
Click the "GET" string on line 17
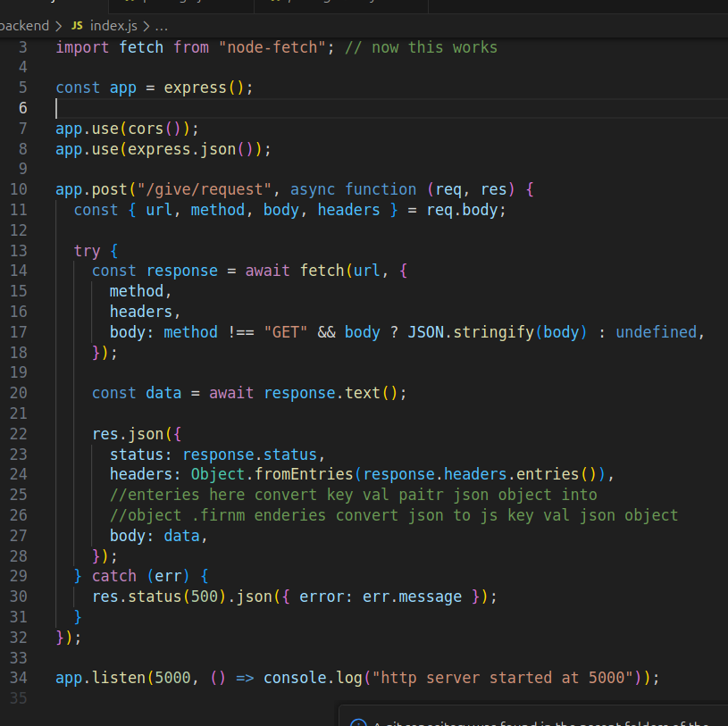coord(286,332)
